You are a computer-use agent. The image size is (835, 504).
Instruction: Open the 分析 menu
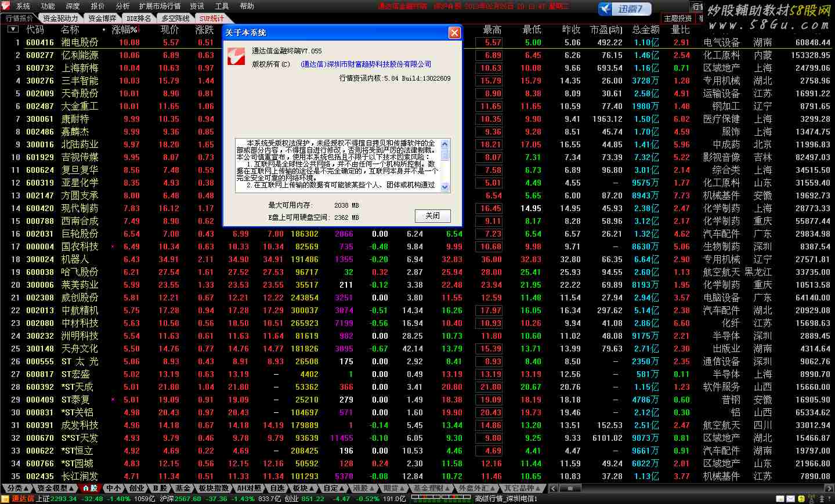point(122,6)
